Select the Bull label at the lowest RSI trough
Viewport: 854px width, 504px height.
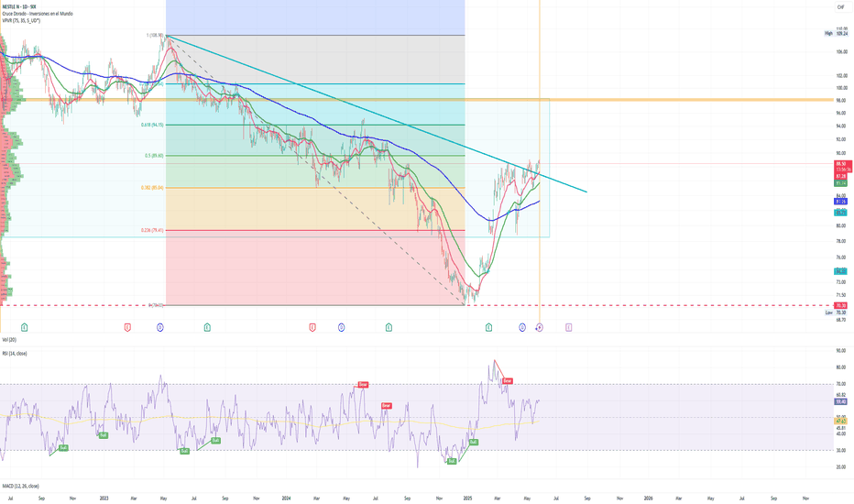click(x=452, y=461)
